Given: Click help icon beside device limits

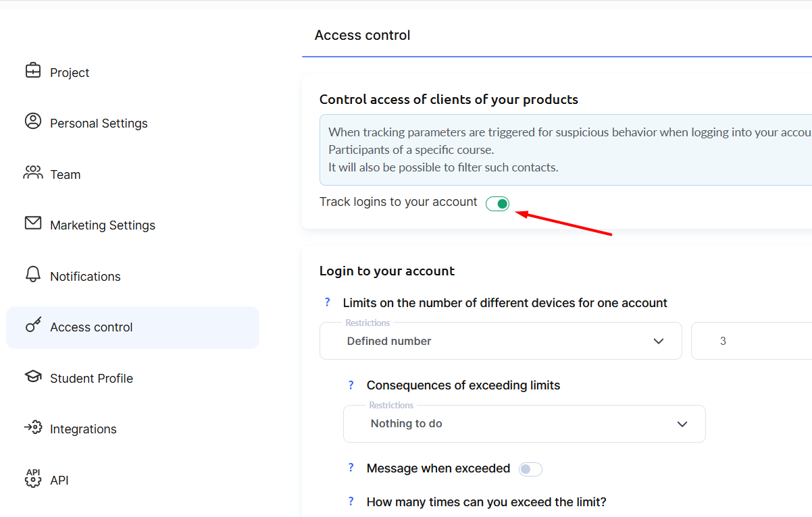Looking at the screenshot, I should 328,302.
